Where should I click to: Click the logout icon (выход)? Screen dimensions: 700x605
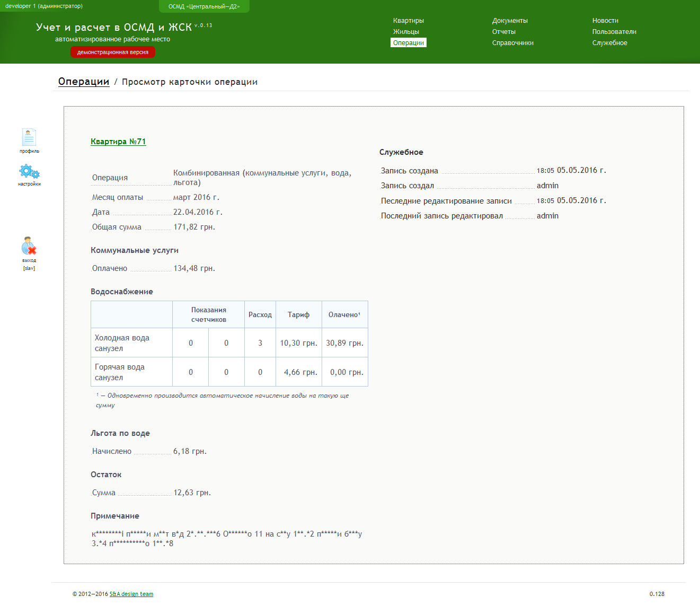29,246
